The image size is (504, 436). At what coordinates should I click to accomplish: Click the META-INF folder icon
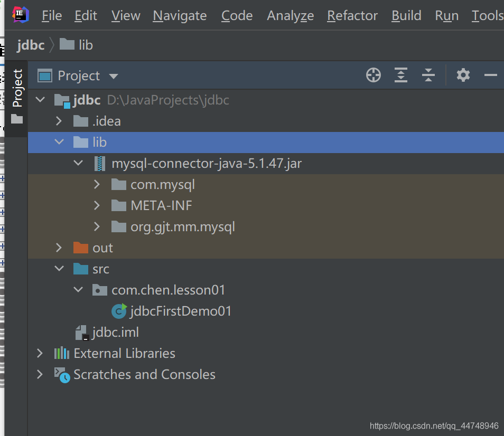click(119, 205)
